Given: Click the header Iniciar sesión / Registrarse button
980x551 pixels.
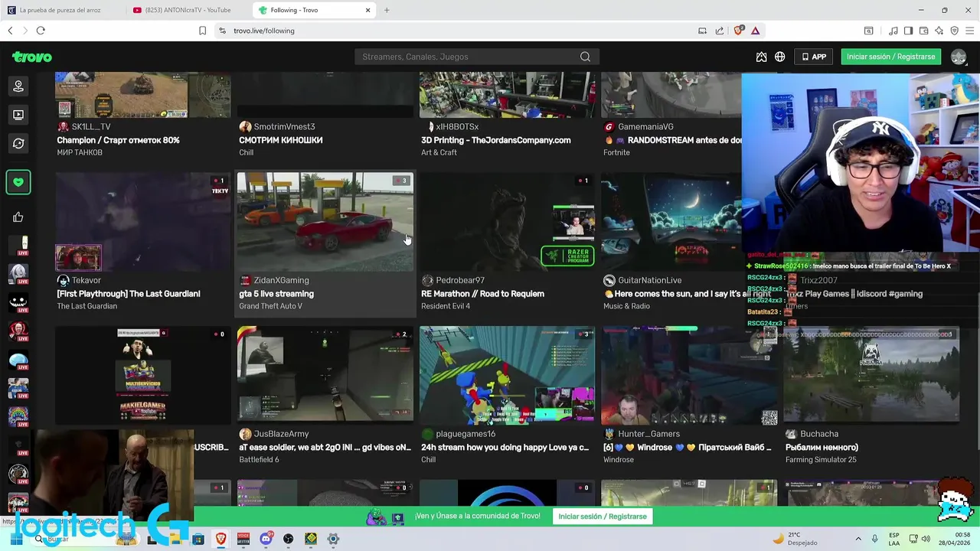Looking at the screenshot, I should point(890,57).
